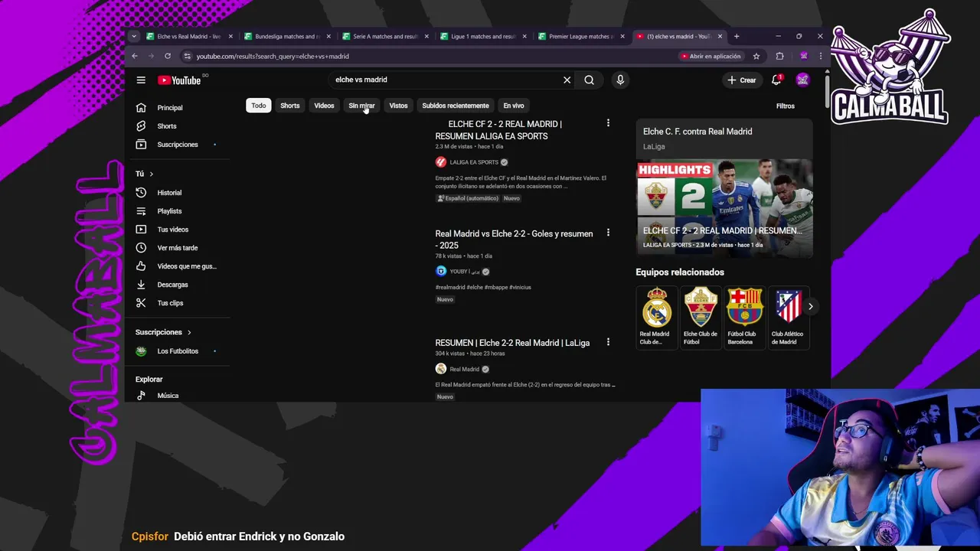Open options menu for Goles y resumen video
This screenshot has height=551, width=980.
click(x=608, y=233)
